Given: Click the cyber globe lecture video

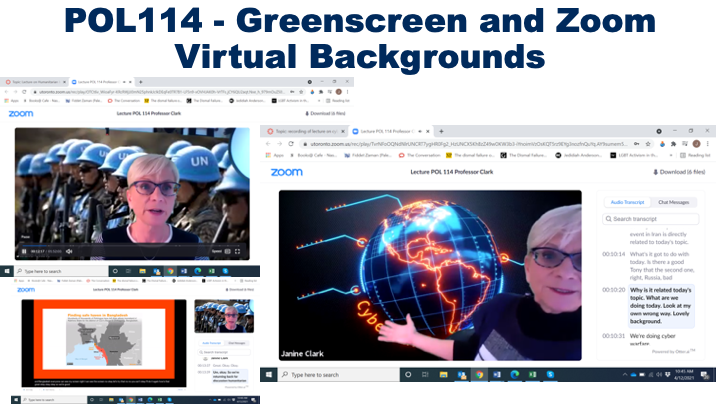Looking at the screenshot, I should click(430, 276).
